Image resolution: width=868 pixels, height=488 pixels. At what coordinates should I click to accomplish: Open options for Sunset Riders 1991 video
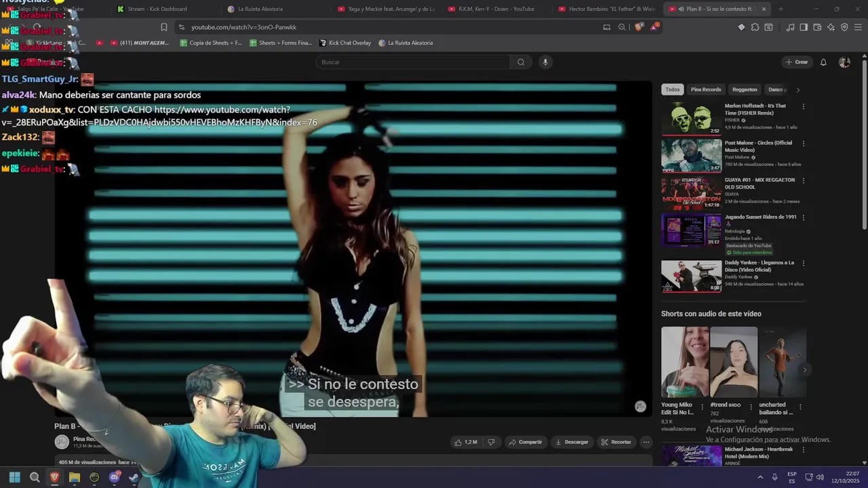click(804, 218)
